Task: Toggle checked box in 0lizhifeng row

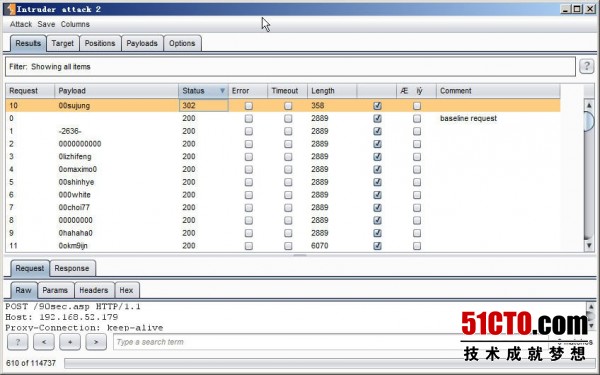Action: (377, 157)
